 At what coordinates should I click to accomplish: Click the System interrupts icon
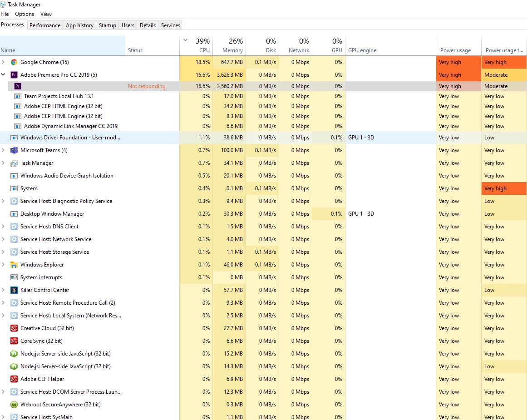14,277
